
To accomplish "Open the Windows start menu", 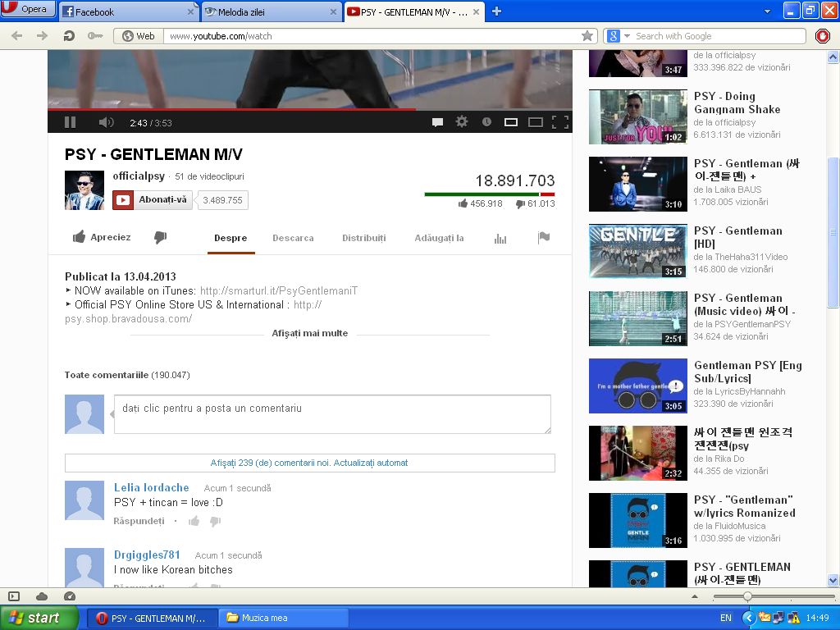I will [39, 618].
